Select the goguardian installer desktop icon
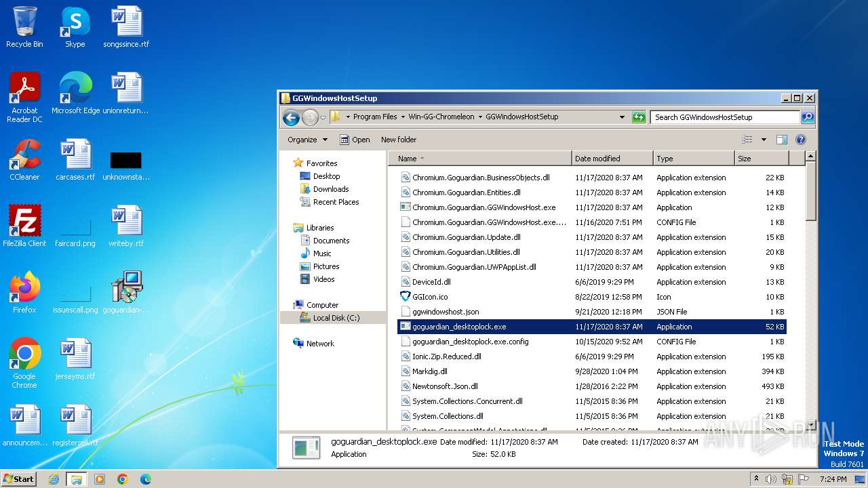This screenshot has width=868, height=488. 126,293
